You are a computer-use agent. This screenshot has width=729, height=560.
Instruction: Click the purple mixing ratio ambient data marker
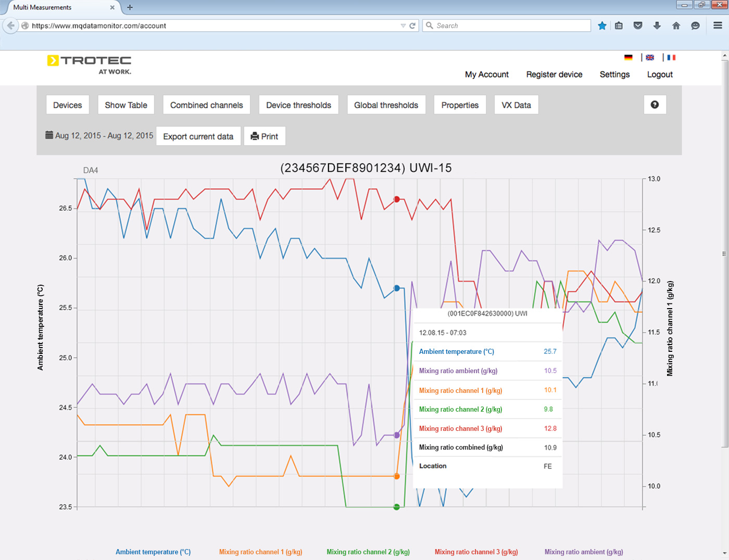click(x=397, y=435)
